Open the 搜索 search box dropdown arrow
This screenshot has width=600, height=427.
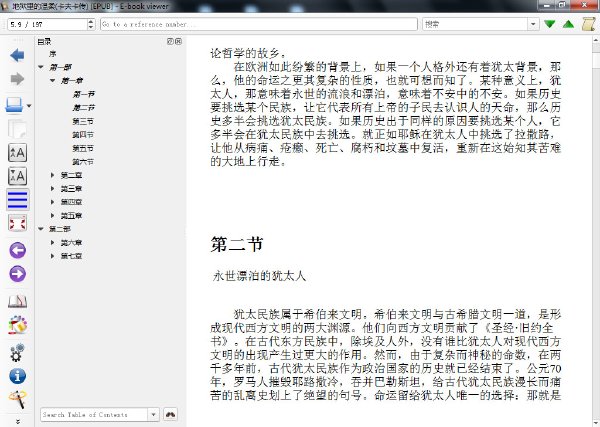click(x=533, y=24)
